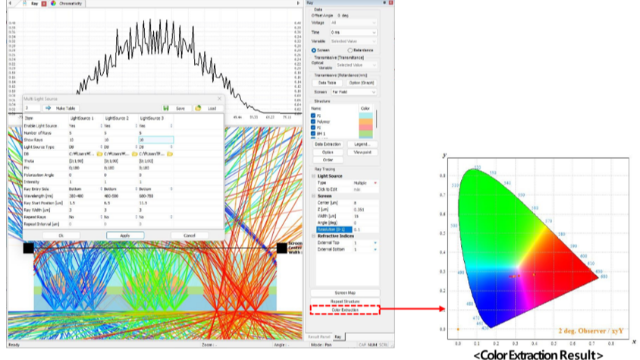This screenshot has height=360, width=640.
Task: Select the Resolution property row
Action: coord(347,229)
